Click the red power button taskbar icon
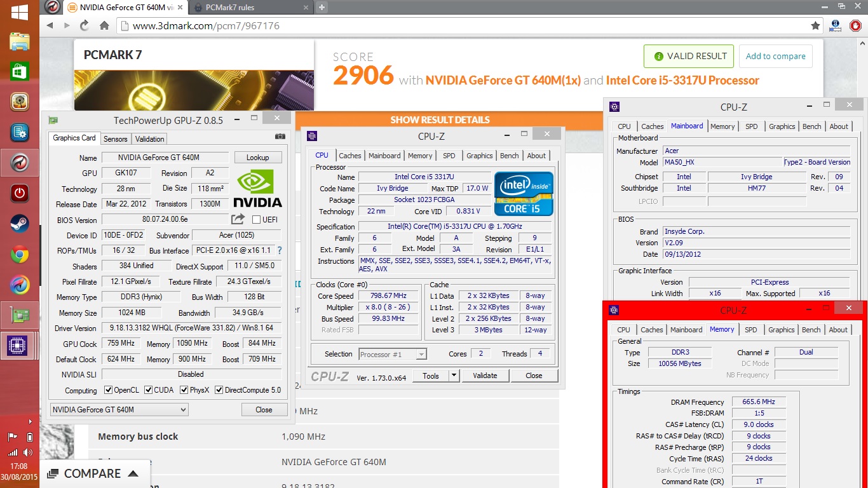This screenshot has width=868, height=488. point(20,193)
